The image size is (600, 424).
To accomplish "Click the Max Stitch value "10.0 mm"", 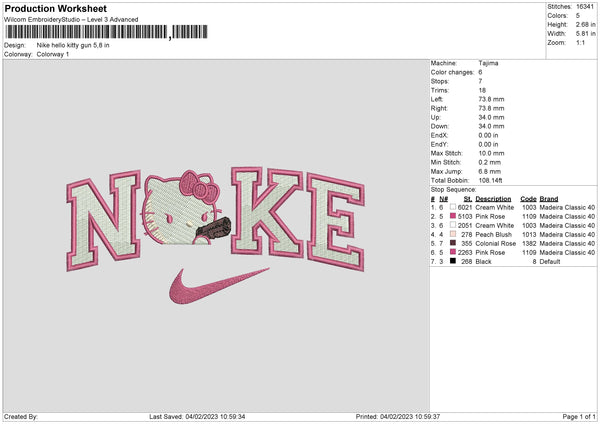I will coord(491,153).
